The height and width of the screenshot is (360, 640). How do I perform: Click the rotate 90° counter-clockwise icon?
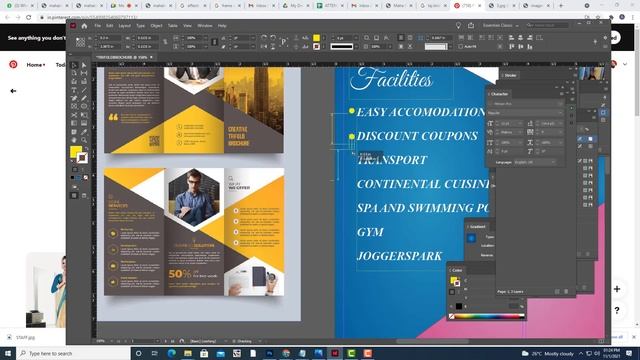tap(273, 38)
